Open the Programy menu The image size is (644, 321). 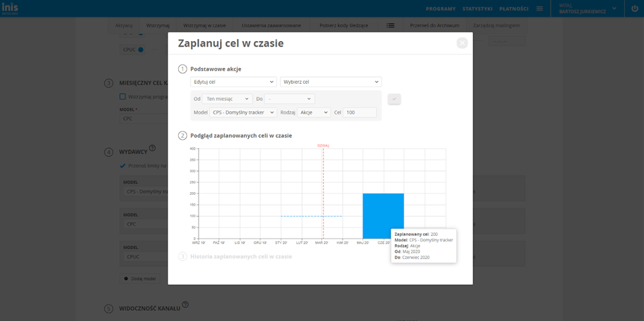click(x=441, y=8)
